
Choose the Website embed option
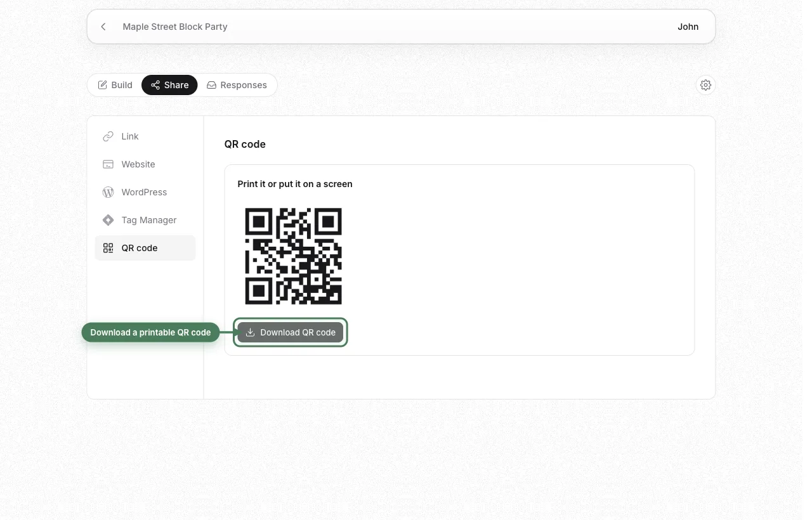point(145,164)
